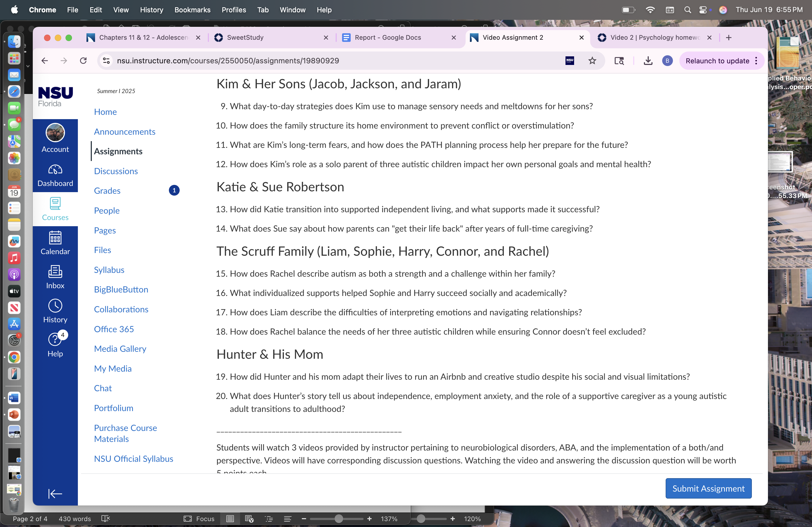Open the Announcements course link

pyautogui.click(x=125, y=131)
